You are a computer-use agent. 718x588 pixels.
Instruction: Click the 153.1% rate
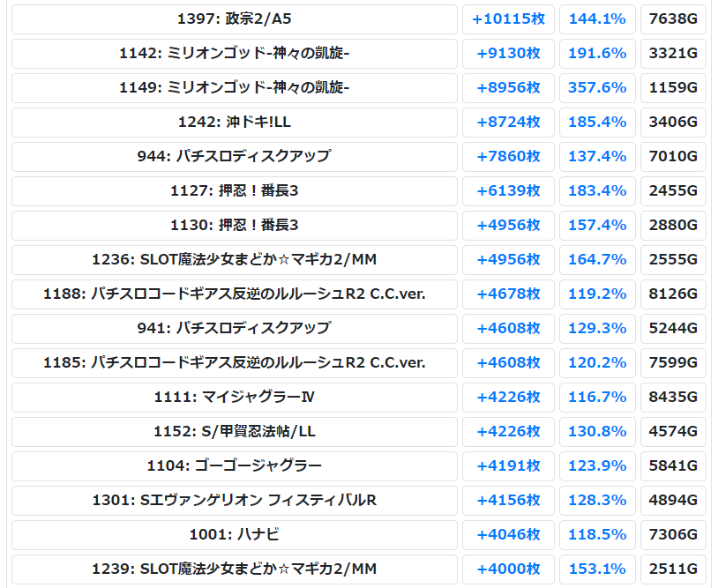coord(597,569)
